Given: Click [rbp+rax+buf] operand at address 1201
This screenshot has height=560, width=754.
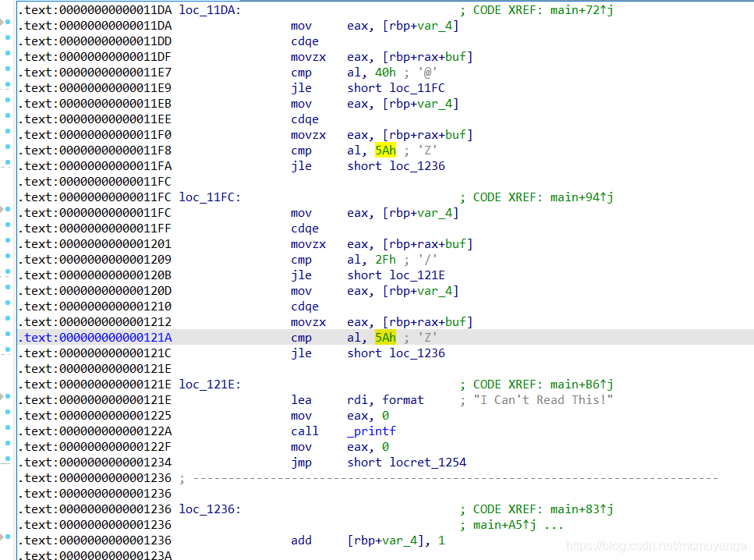Looking at the screenshot, I should [427, 244].
